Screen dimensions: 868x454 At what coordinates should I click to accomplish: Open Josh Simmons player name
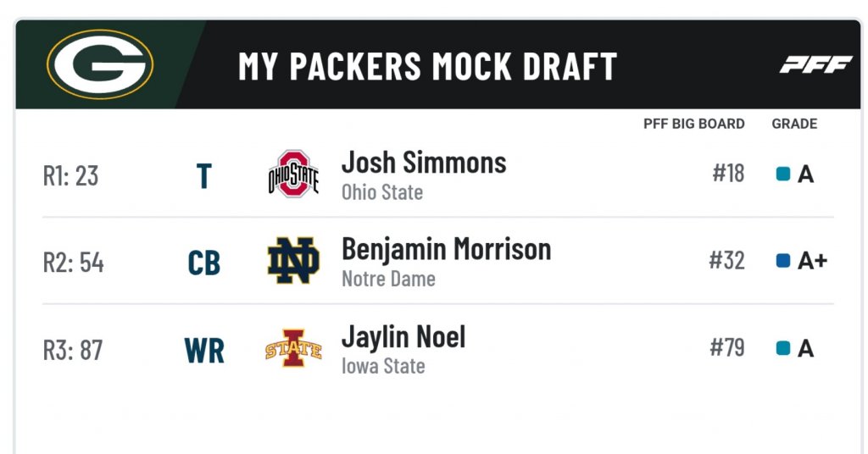click(424, 163)
